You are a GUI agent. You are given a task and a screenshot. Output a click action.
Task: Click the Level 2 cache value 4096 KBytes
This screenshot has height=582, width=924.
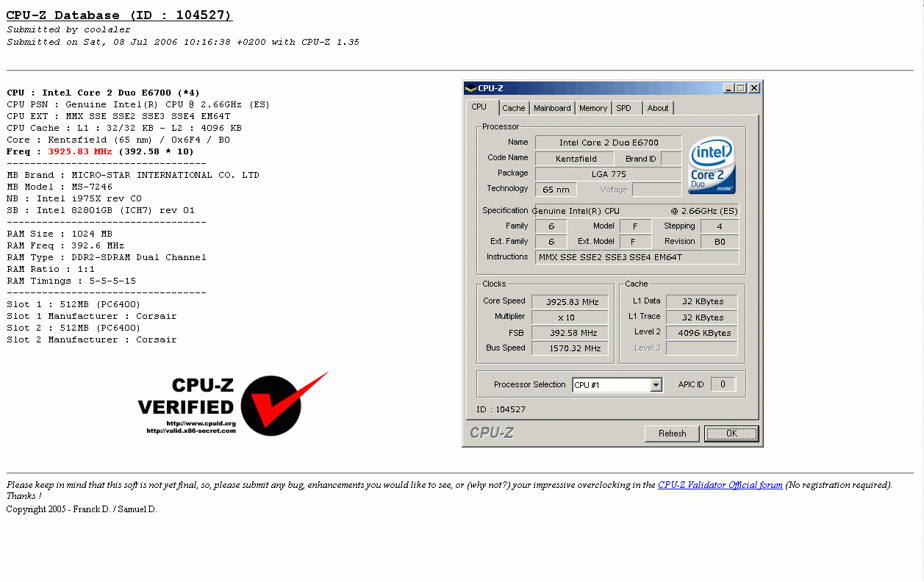point(702,333)
